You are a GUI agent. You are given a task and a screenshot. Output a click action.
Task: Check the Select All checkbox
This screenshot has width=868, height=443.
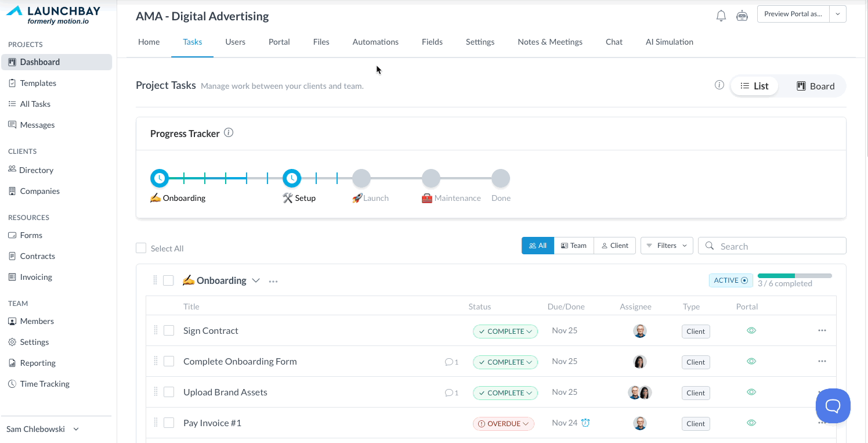(x=141, y=248)
